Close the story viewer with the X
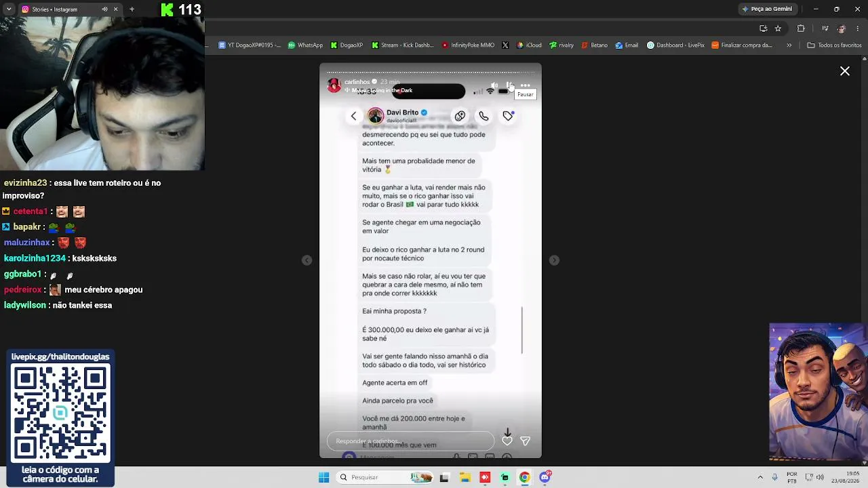The height and width of the screenshot is (488, 868). point(845,71)
